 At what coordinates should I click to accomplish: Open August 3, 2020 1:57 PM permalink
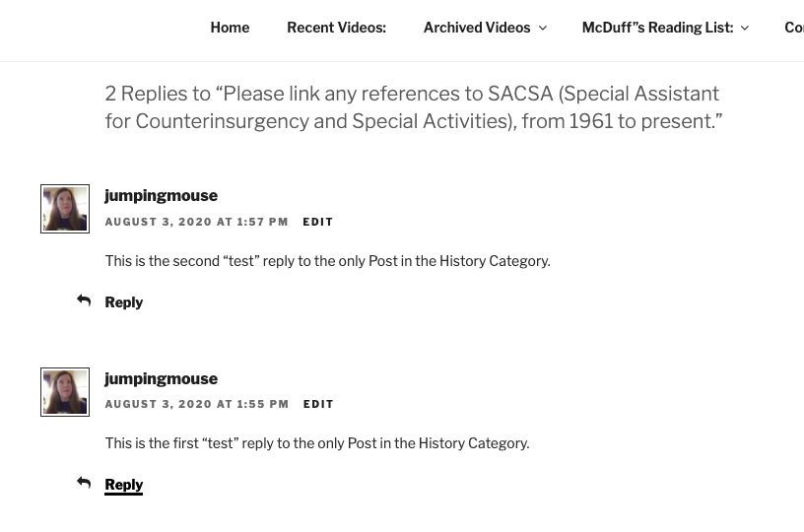pyautogui.click(x=196, y=222)
